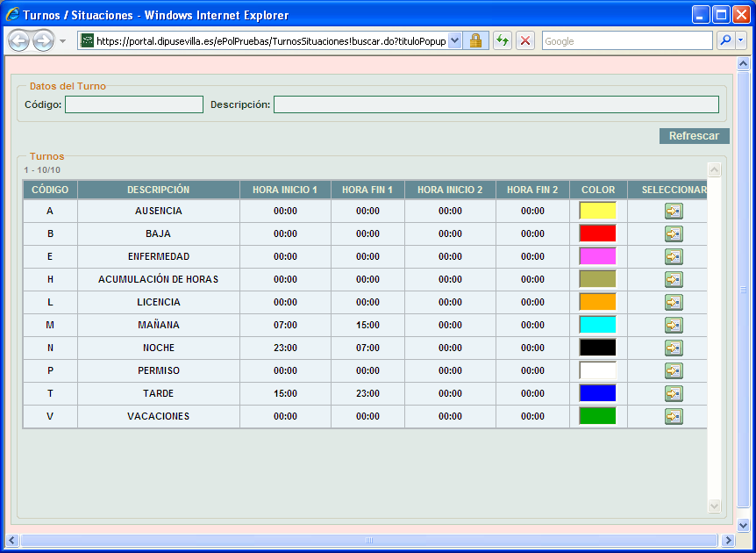Viewport: 756px width, 553px height.
Task: Pick the VACACIONES row select icon
Action: point(673,416)
